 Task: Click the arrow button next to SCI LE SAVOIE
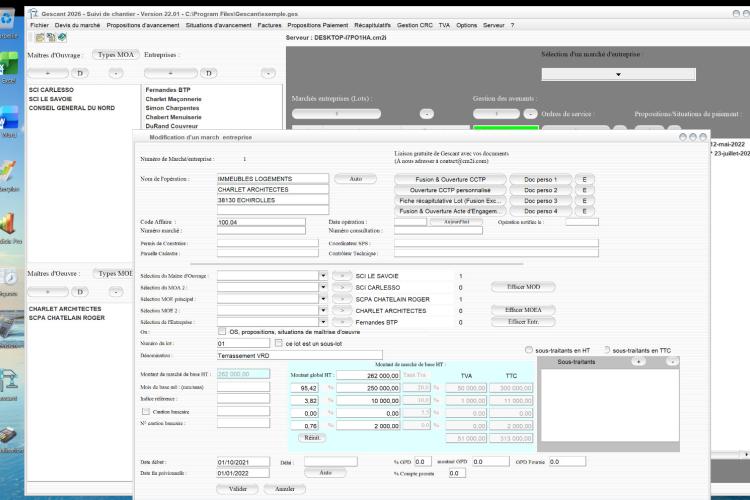(x=342, y=276)
